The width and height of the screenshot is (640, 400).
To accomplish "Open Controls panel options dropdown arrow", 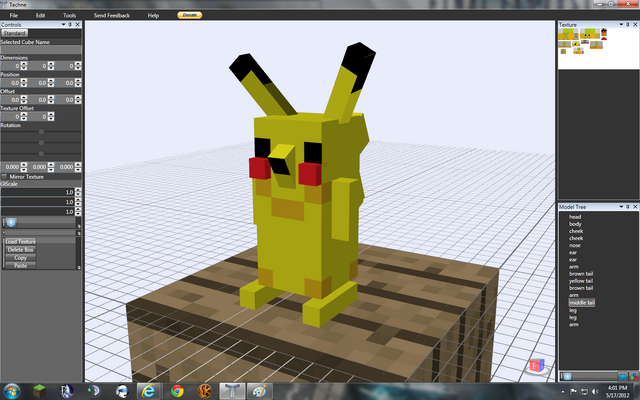I will pyautogui.click(x=63, y=24).
